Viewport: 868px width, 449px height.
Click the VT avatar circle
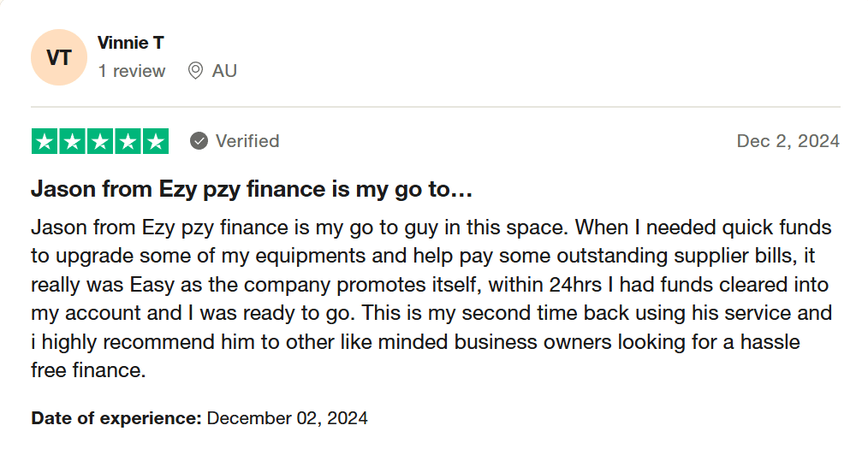(x=59, y=57)
